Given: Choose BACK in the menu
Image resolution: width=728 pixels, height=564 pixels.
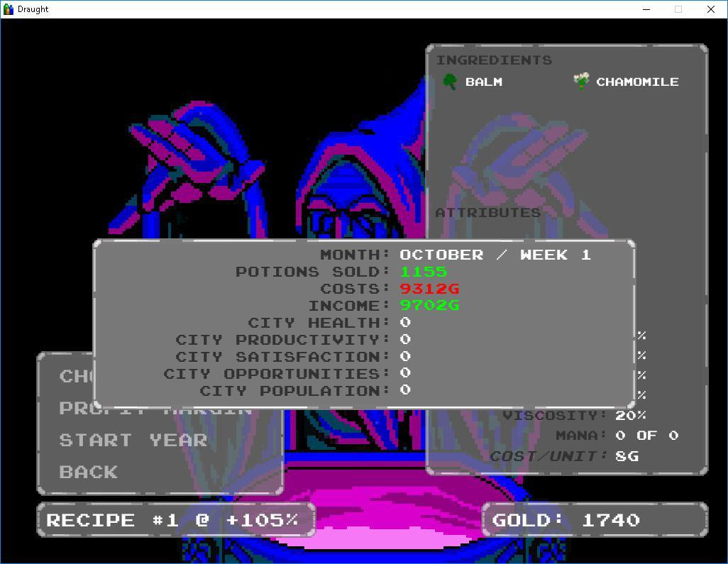Looking at the screenshot, I should [x=88, y=472].
